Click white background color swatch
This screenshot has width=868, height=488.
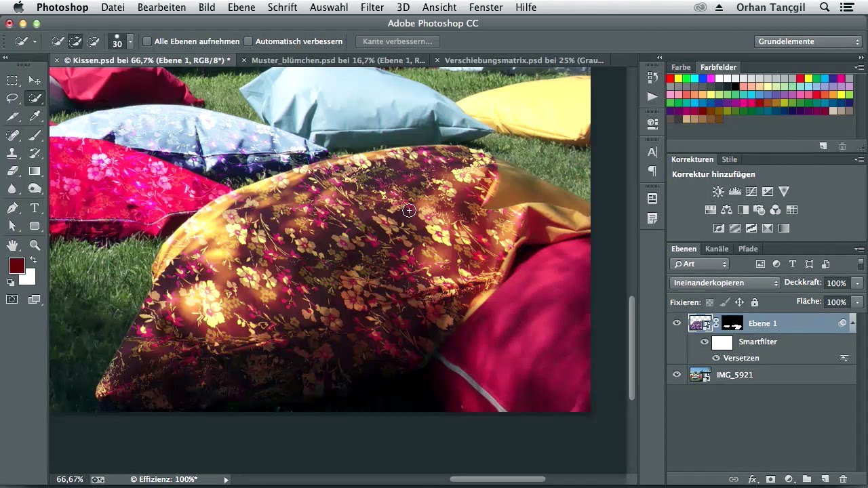tap(28, 279)
